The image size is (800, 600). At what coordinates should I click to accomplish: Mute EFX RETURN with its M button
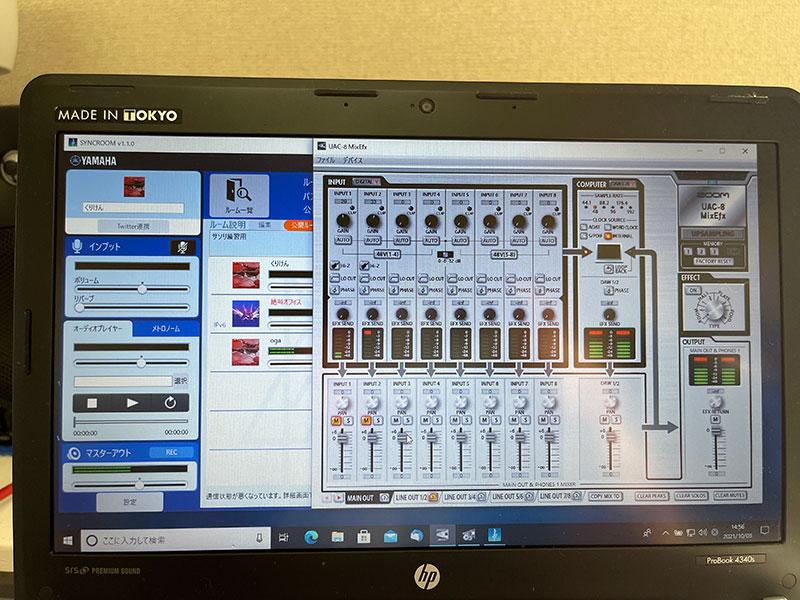(x=715, y=419)
